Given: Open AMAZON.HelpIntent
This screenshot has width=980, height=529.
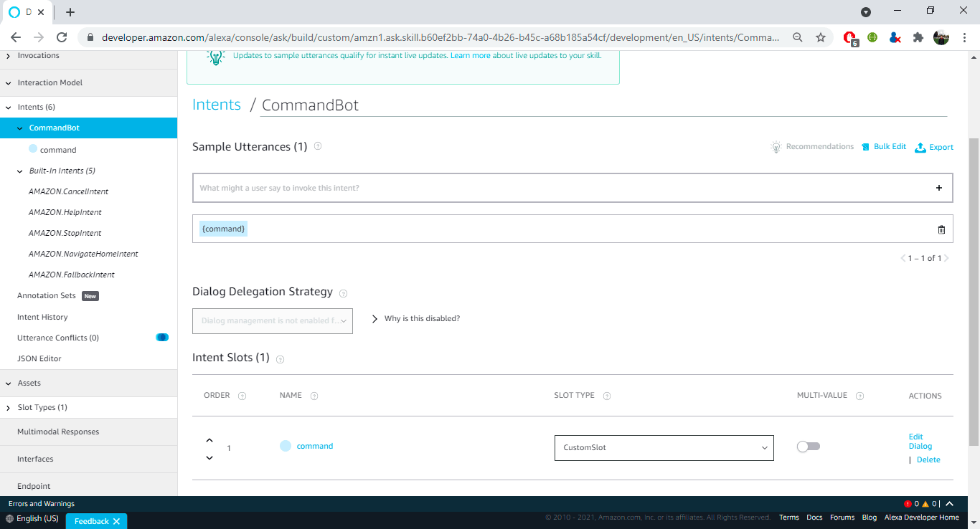Looking at the screenshot, I should click(65, 213).
